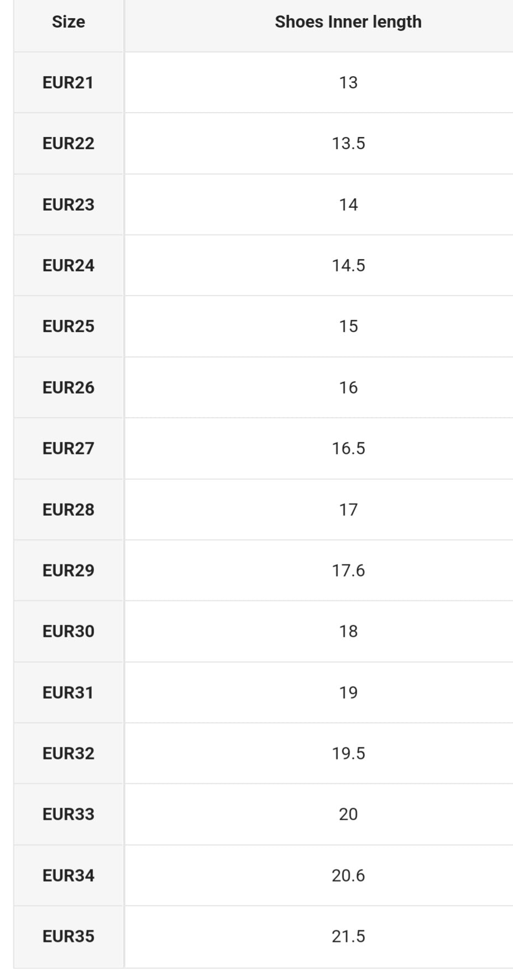Click the 20.6 inner length value
The image size is (513, 980).
348,876
